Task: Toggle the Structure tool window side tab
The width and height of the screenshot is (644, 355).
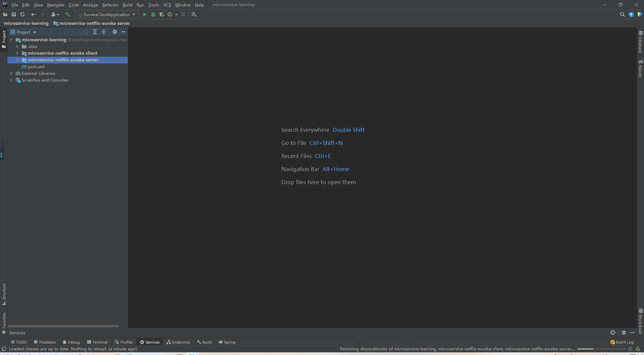Action: click(x=4, y=294)
